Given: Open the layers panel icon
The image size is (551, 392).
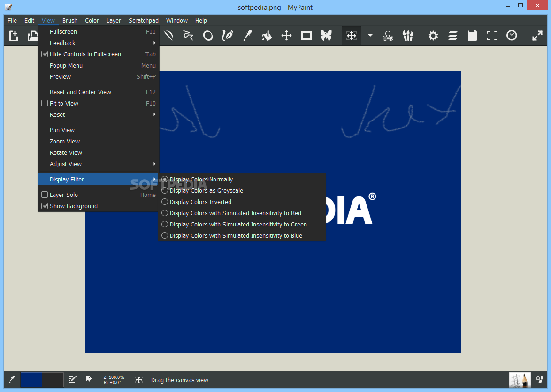Looking at the screenshot, I should [452, 36].
